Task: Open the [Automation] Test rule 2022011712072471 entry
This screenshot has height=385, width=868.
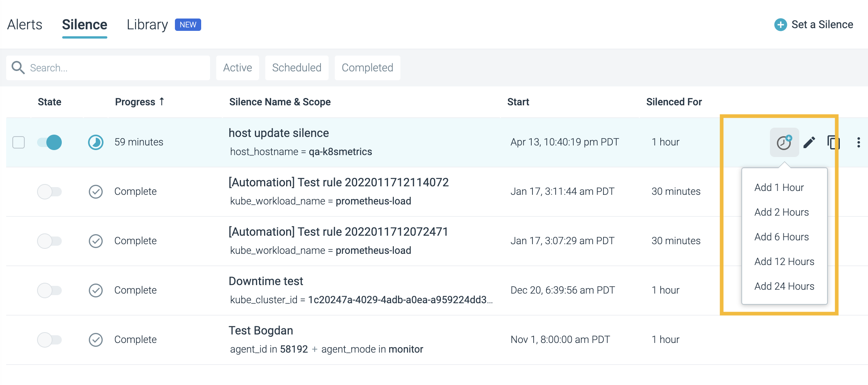Action: coord(338,232)
